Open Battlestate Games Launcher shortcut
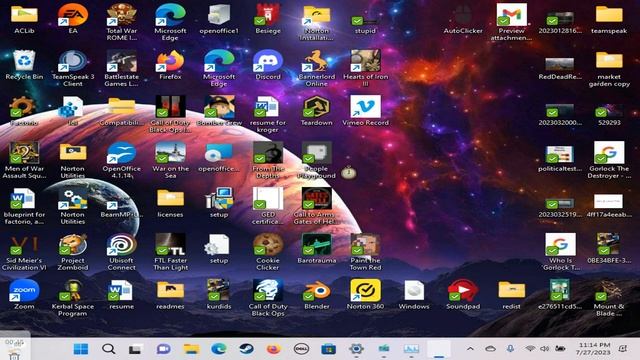640x360 pixels. [x=122, y=61]
